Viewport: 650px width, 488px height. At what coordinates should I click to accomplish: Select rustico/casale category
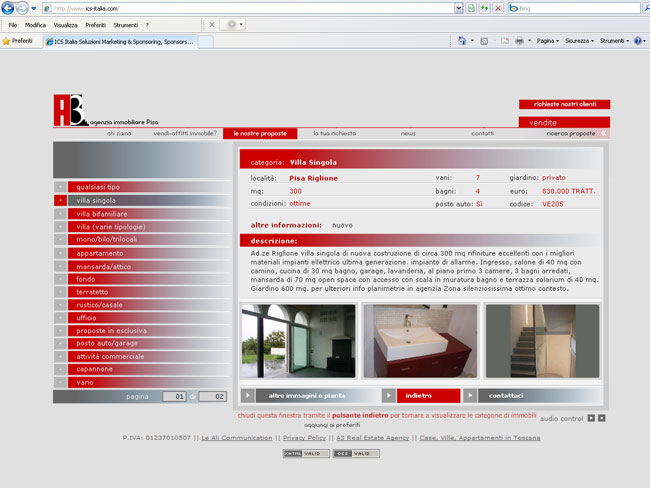[x=143, y=305]
